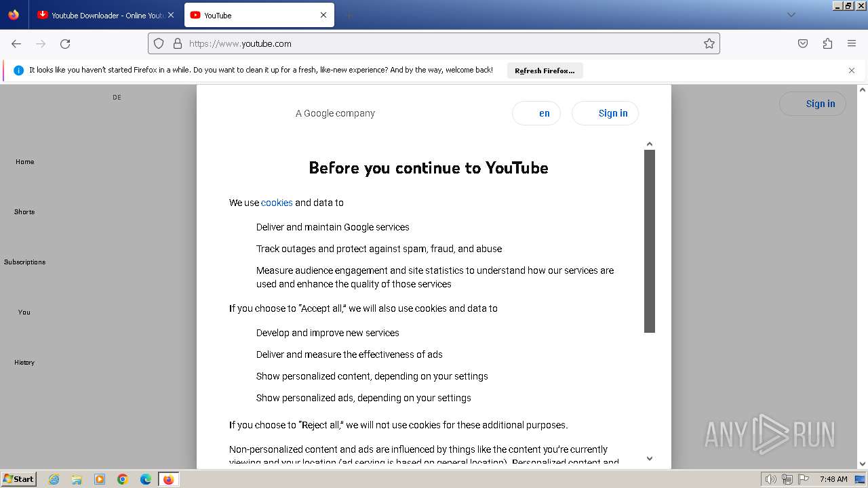Open the Extensions puzzle icon
Image resolution: width=868 pixels, height=488 pixels.
click(827, 43)
